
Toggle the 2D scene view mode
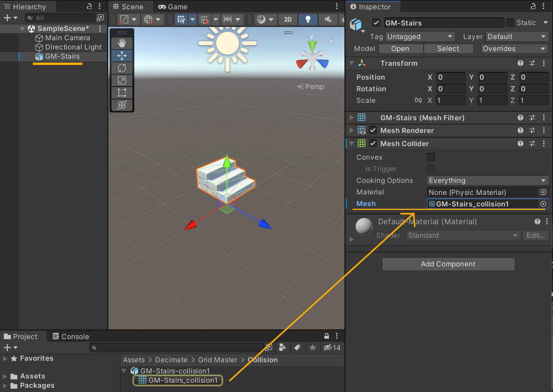tap(288, 19)
